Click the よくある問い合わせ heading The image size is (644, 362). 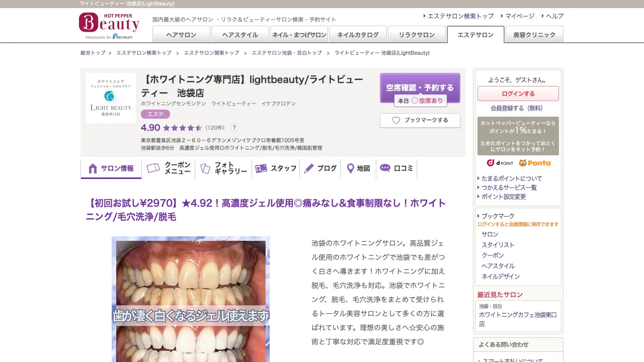[x=504, y=344]
